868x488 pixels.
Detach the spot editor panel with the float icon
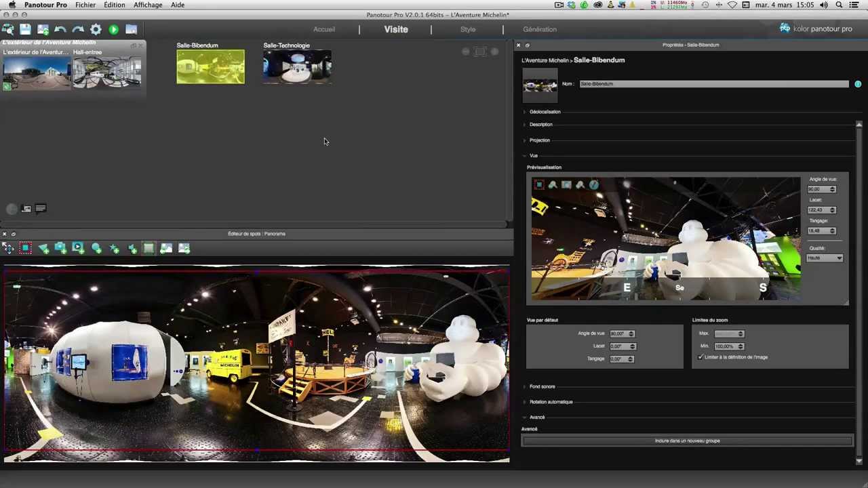tap(13, 234)
